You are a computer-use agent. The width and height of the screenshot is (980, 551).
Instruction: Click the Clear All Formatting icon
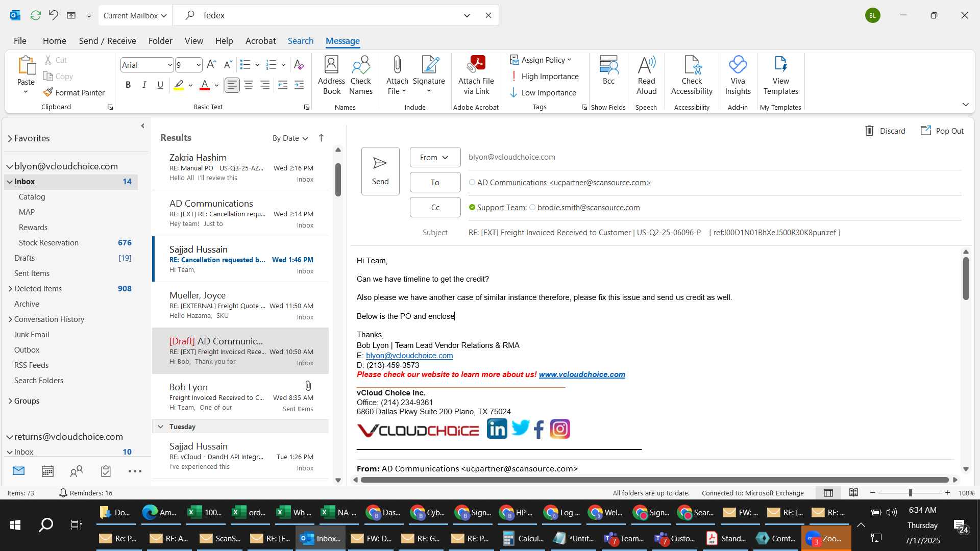pyautogui.click(x=299, y=65)
